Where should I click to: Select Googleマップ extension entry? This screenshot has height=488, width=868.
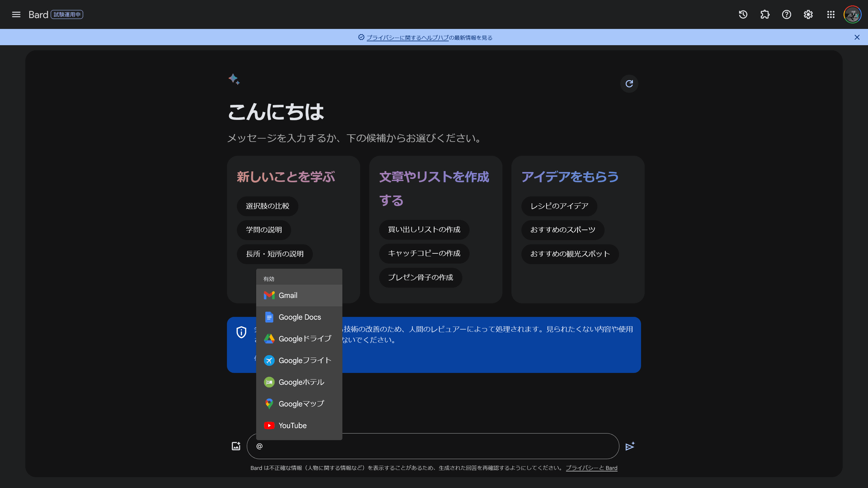click(x=299, y=403)
